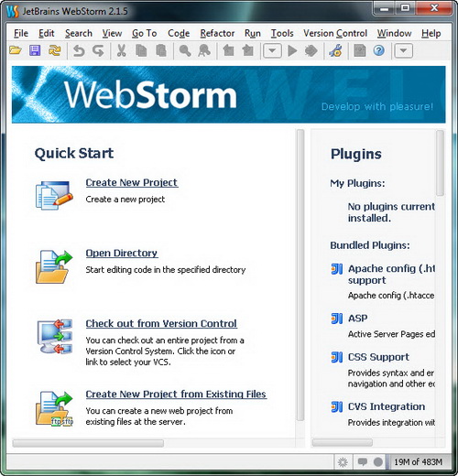This screenshot has height=476, width=458.
Task: Open the Version Control menu
Action: coord(335,33)
